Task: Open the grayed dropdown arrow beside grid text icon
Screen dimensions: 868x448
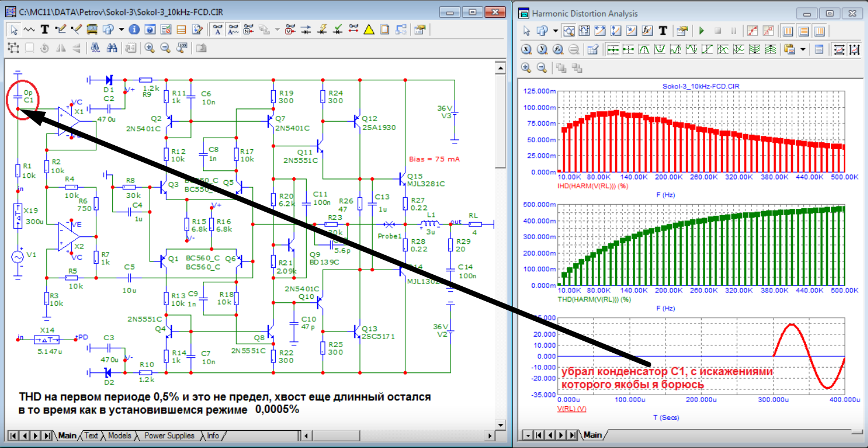Action: (x=277, y=29)
